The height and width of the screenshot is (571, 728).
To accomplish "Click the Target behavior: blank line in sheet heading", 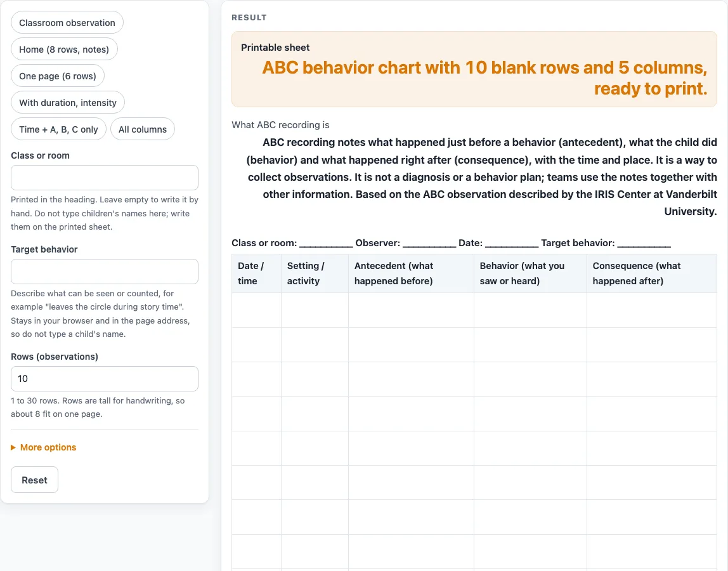I will coord(644,244).
